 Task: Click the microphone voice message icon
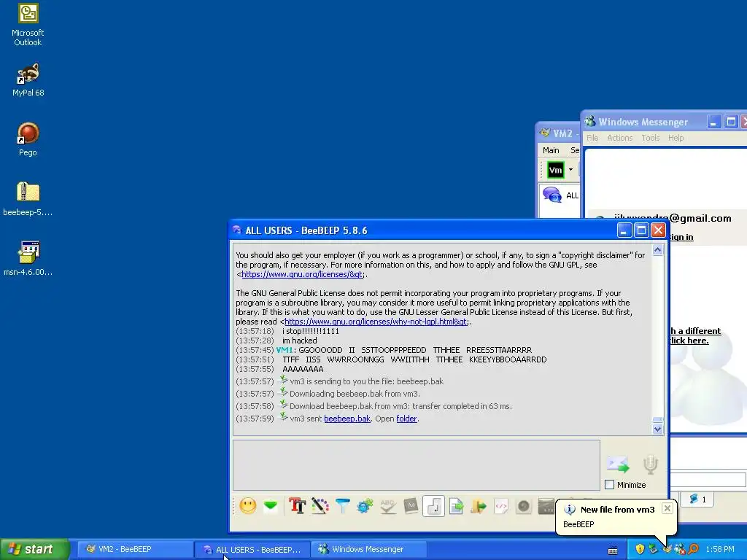pos(650,464)
